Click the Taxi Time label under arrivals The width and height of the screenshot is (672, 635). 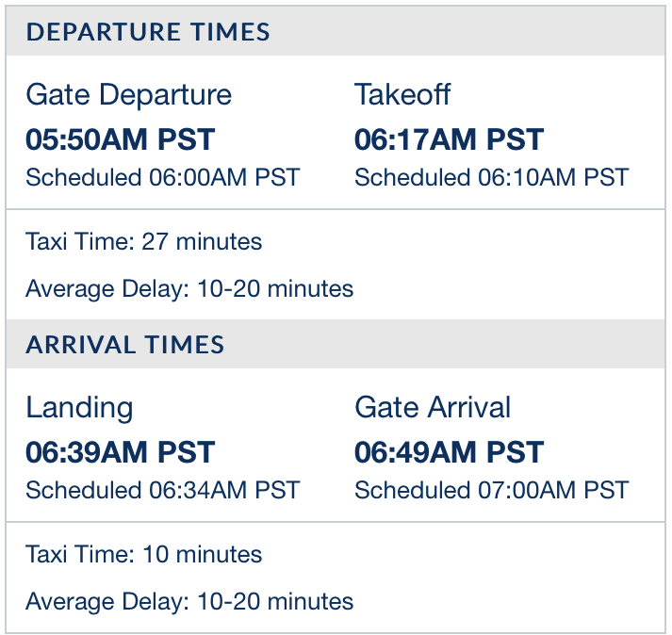click(79, 555)
